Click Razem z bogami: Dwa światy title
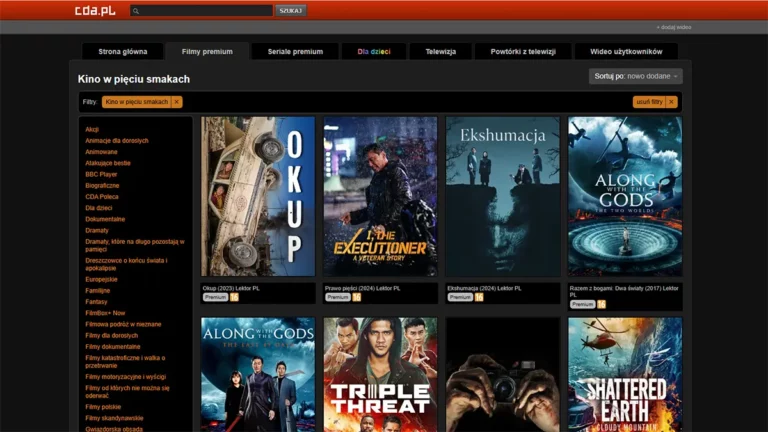The image size is (768, 432). pyautogui.click(x=624, y=291)
